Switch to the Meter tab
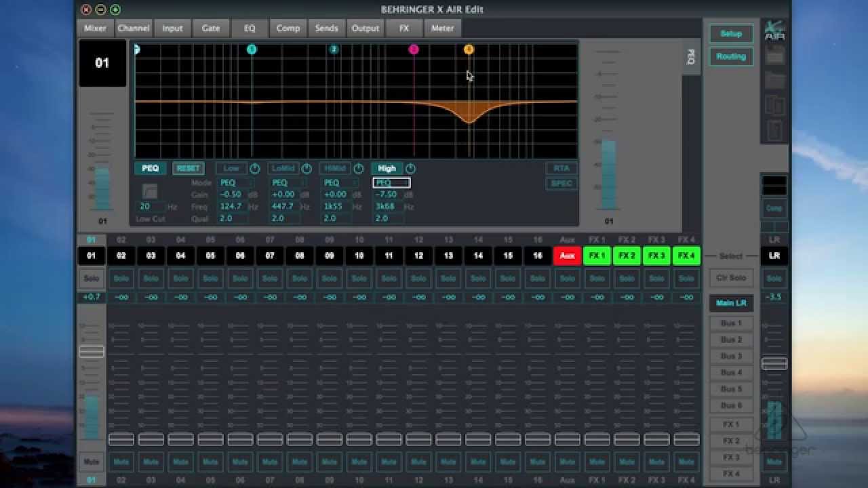Image resolution: width=868 pixels, height=488 pixels. click(443, 28)
